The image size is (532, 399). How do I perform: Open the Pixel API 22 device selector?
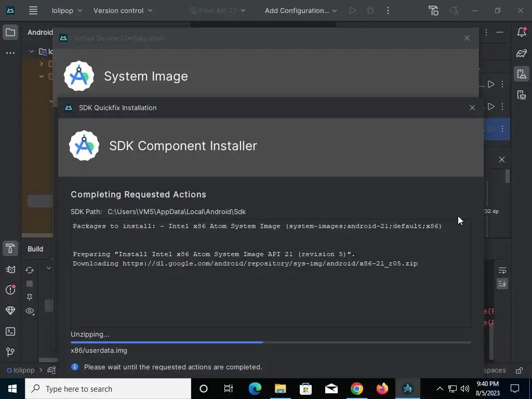pyautogui.click(x=218, y=10)
